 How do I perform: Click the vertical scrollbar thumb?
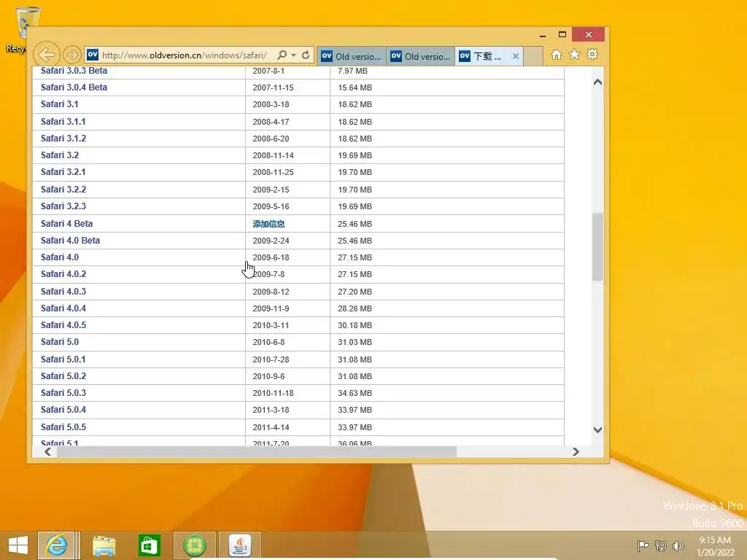tap(598, 246)
